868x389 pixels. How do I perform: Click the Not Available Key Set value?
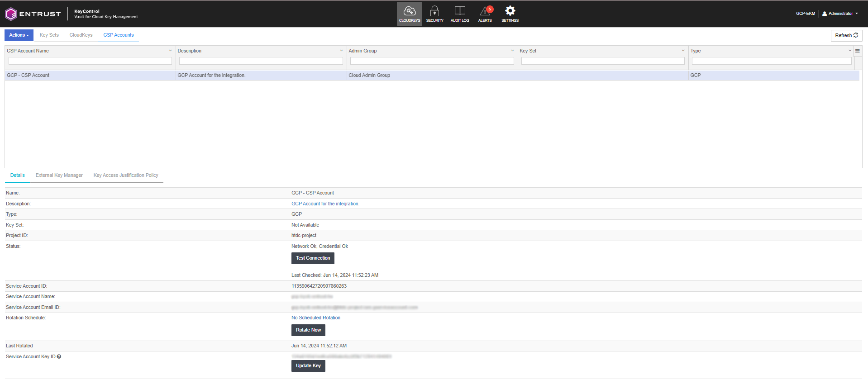pos(305,225)
